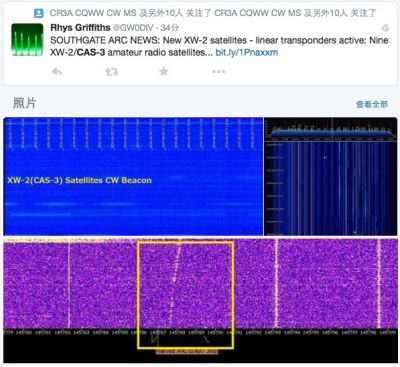Image resolution: width=400 pixels, height=367 pixels.
Task: Click the reply arrow icon under the tweet
Action: click(x=57, y=71)
